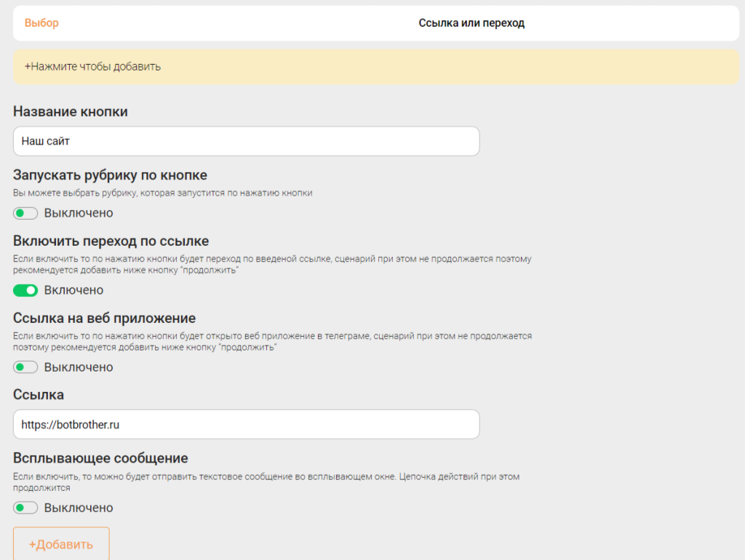Click the "Включить переход по ссылке" heading
The image size is (745, 560).
111,241
